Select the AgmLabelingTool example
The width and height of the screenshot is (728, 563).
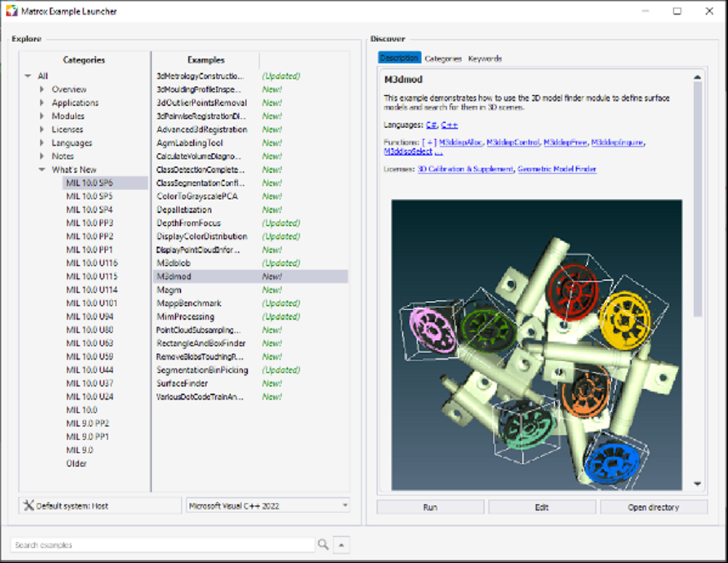[x=190, y=143]
